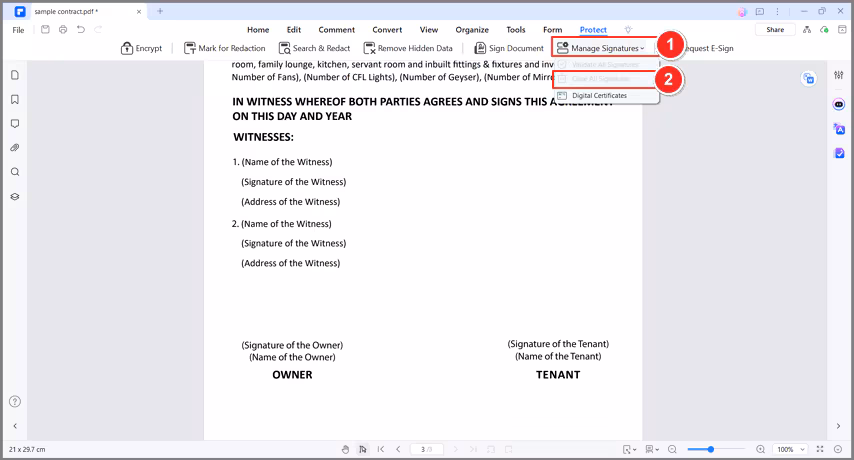The image size is (854, 460).
Task: Open comments panel in left sidebar
Action: [15, 124]
